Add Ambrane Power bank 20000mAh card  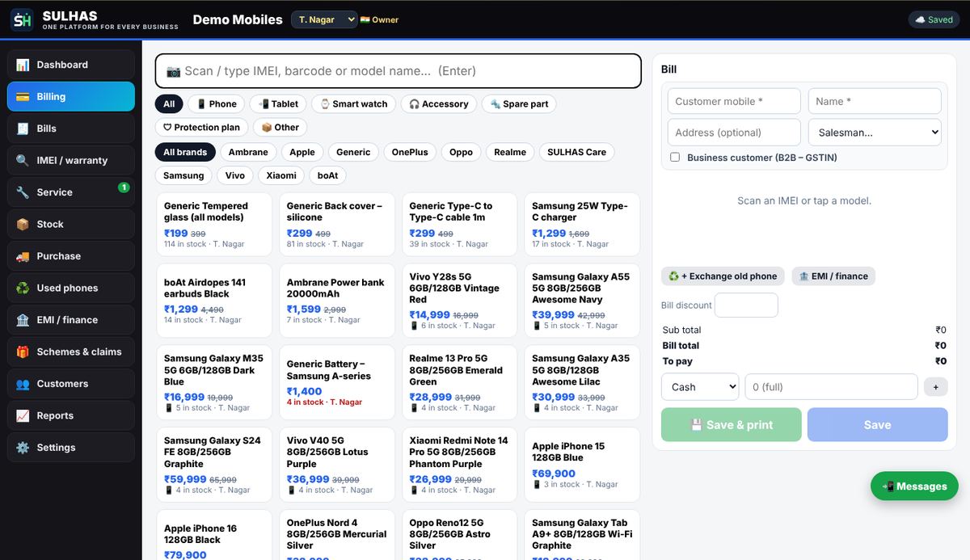coord(337,301)
